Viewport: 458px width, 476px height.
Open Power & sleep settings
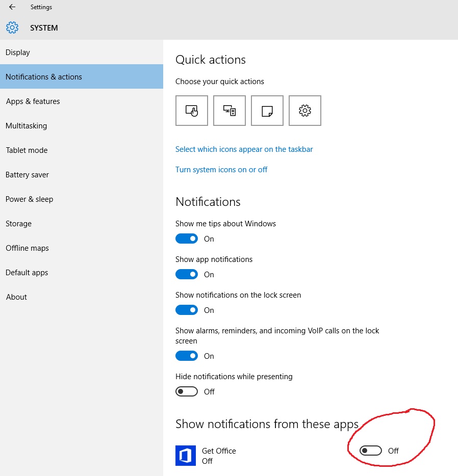82,199
